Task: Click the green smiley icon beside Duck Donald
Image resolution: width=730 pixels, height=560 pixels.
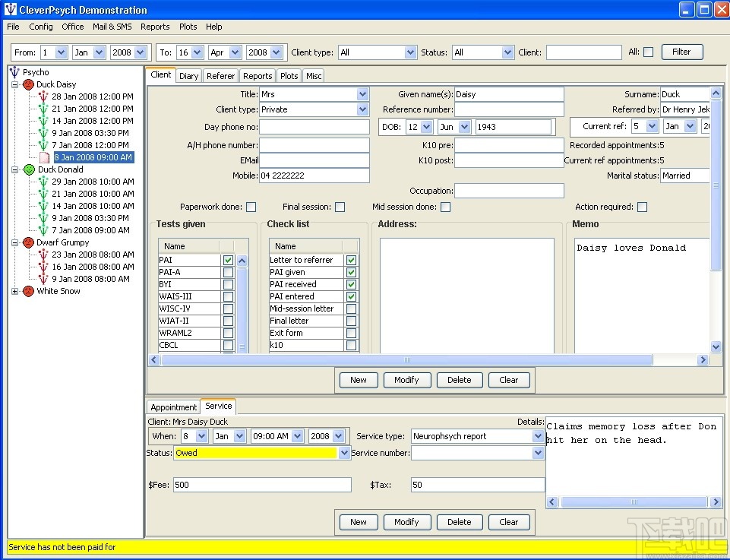Action: [x=28, y=169]
